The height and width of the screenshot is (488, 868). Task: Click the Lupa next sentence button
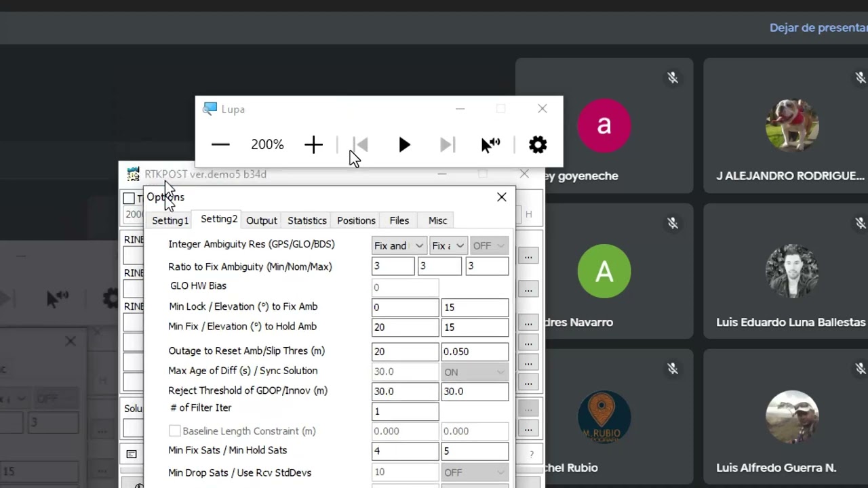click(447, 144)
